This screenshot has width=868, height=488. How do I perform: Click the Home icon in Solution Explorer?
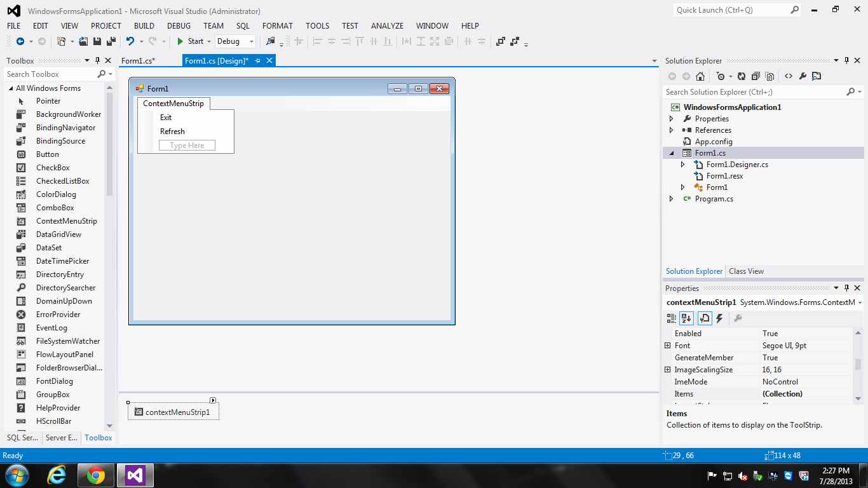point(700,76)
